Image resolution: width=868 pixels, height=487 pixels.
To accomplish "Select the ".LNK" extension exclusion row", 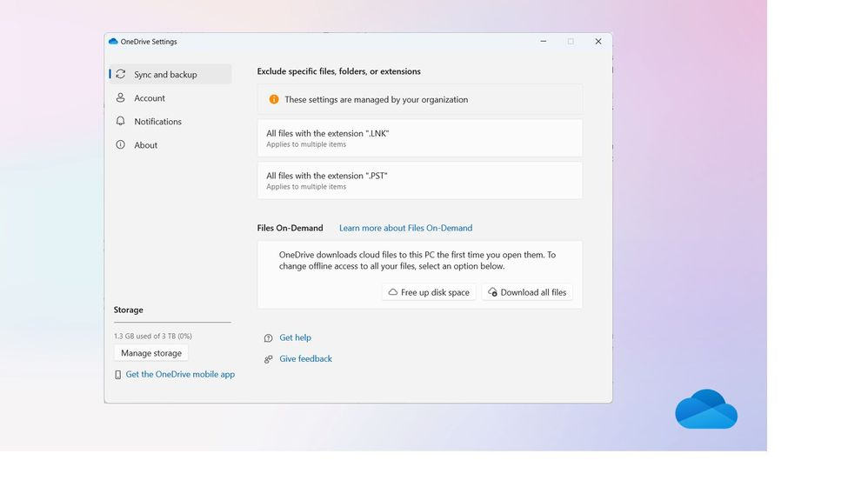I will click(419, 137).
